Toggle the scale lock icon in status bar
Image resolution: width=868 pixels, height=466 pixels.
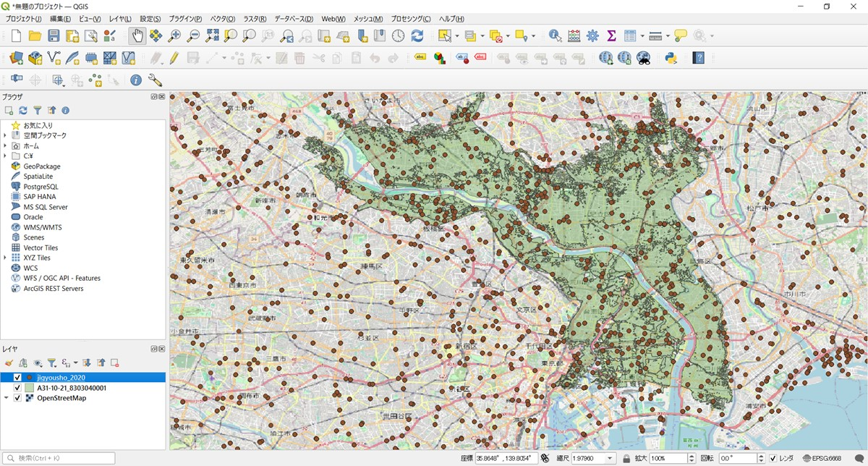pyautogui.click(x=626, y=458)
